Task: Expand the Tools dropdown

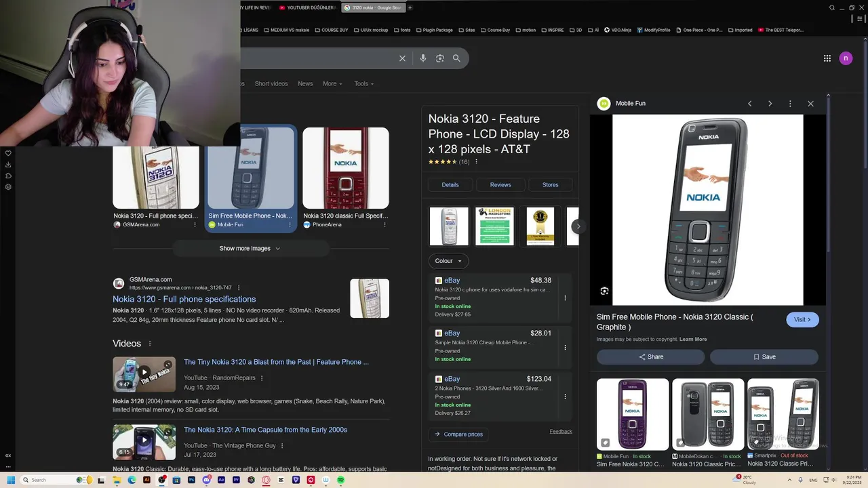Action: tap(363, 83)
